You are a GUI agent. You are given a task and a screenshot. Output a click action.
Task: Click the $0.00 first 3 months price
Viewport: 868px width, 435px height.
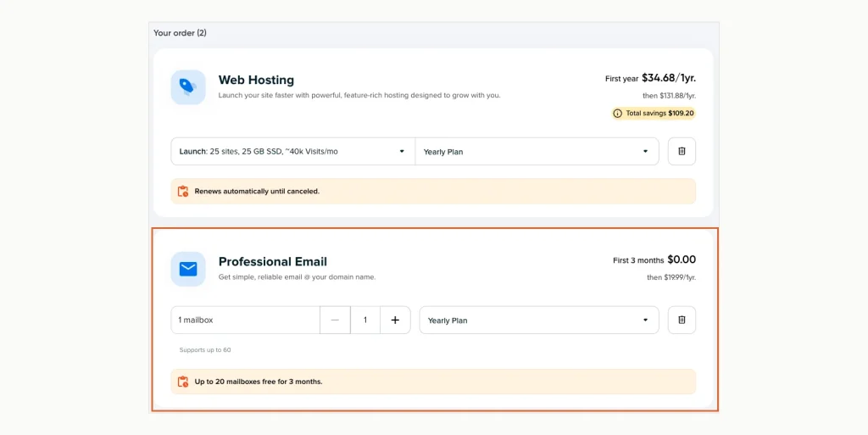[x=682, y=259]
